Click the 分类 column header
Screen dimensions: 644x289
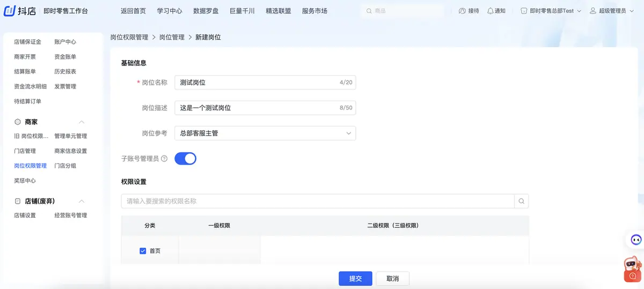tap(150, 226)
